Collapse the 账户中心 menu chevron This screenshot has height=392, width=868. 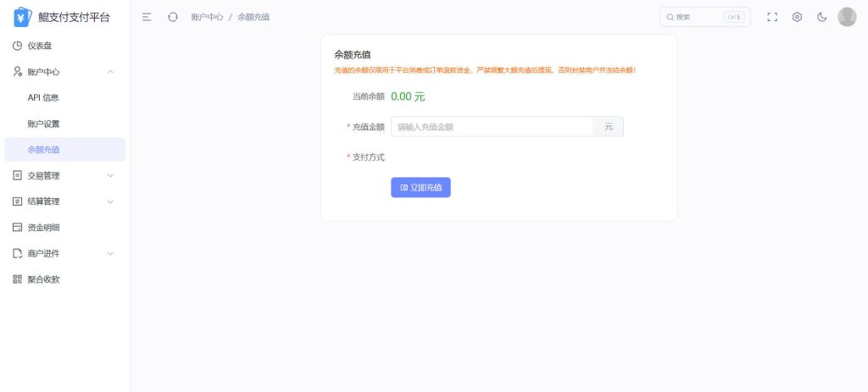tap(110, 72)
